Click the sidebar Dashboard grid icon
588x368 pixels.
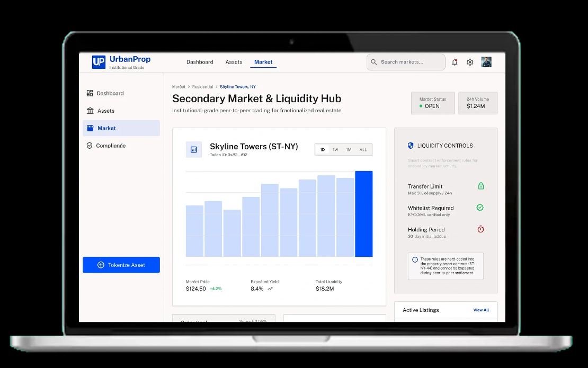(90, 93)
